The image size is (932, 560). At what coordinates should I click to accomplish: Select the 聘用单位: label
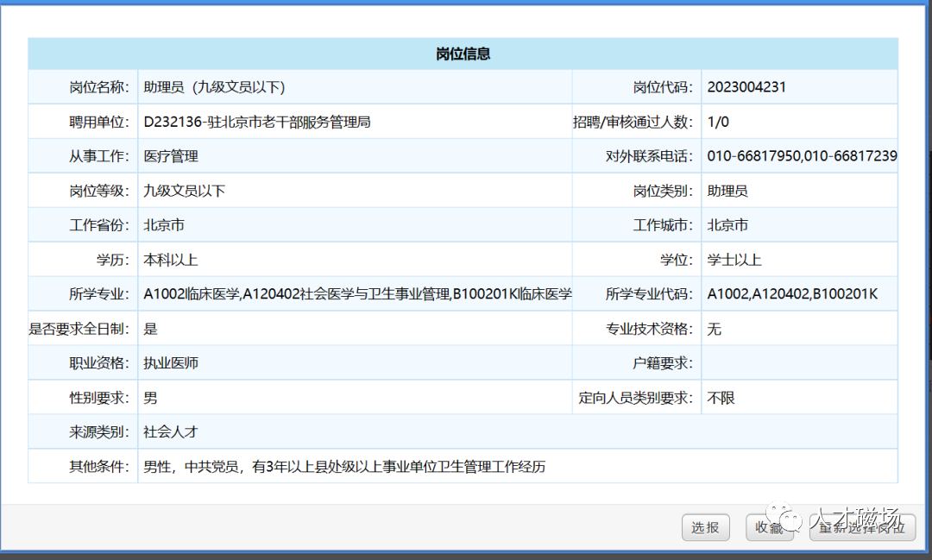(x=99, y=122)
